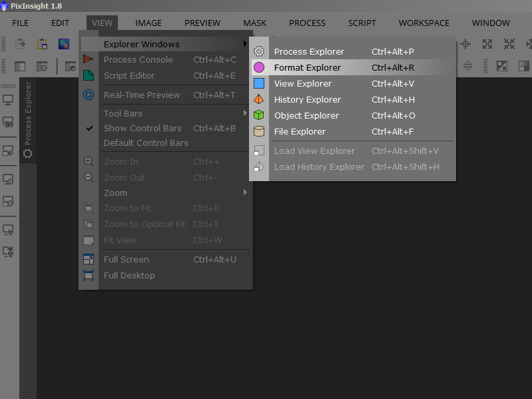Open the EDIT menu

point(60,23)
